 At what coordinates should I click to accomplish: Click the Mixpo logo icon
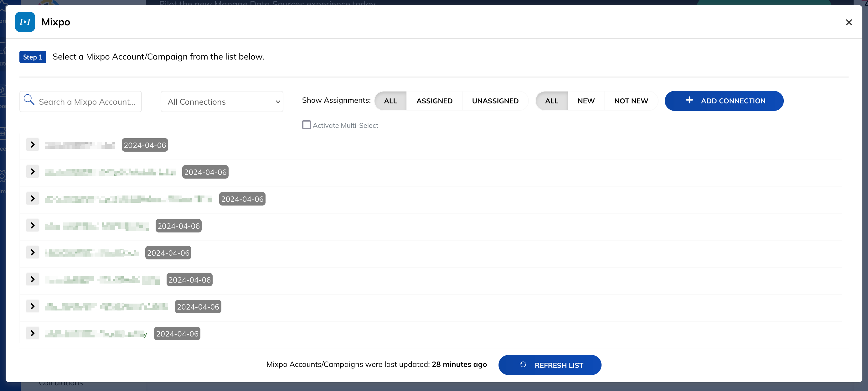click(x=25, y=22)
